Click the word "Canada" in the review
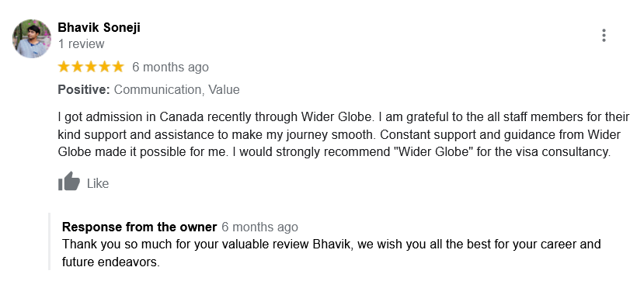The width and height of the screenshot is (644, 288). [182, 117]
